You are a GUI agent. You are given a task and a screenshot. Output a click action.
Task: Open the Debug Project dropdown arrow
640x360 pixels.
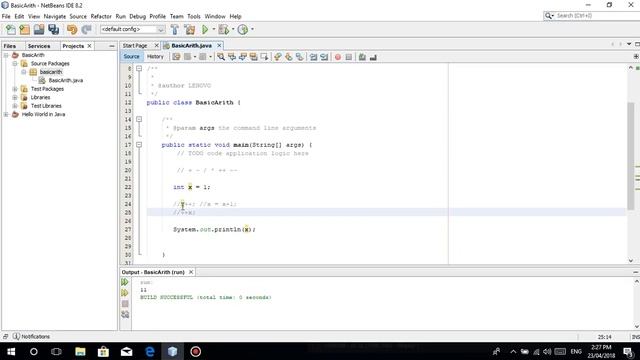(x=233, y=29)
